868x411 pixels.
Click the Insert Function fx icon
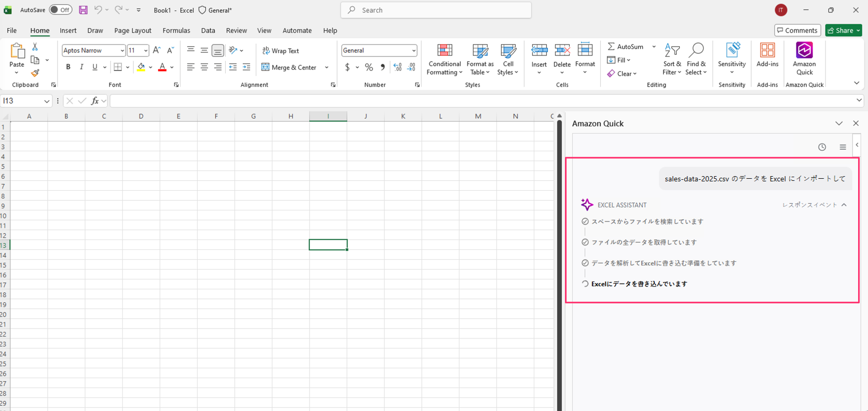(94, 101)
